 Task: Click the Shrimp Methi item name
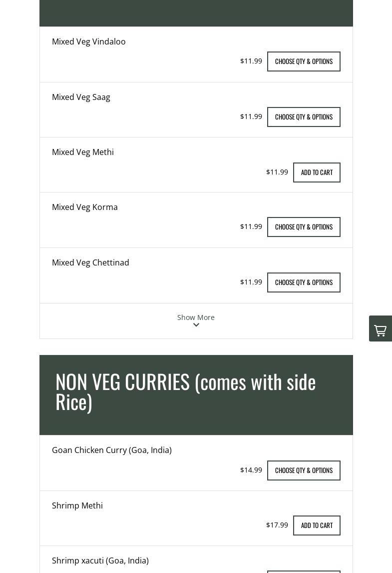point(77,505)
